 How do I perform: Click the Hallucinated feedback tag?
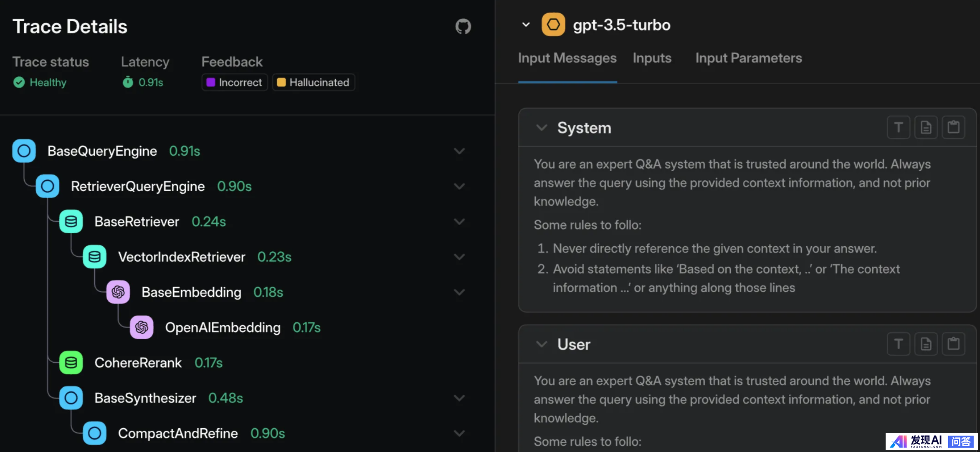pyautogui.click(x=314, y=82)
